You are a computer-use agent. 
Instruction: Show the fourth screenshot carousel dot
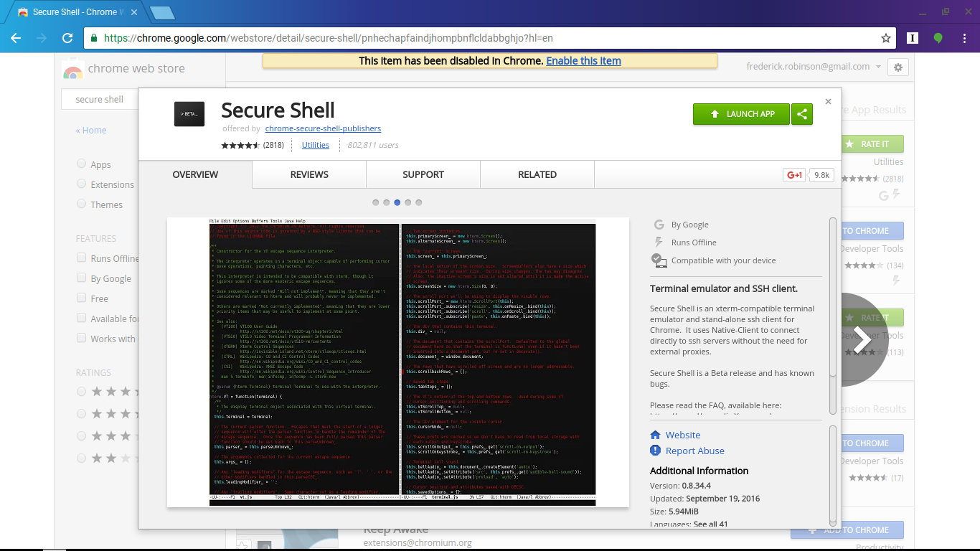pyautogui.click(x=408, y=202)
